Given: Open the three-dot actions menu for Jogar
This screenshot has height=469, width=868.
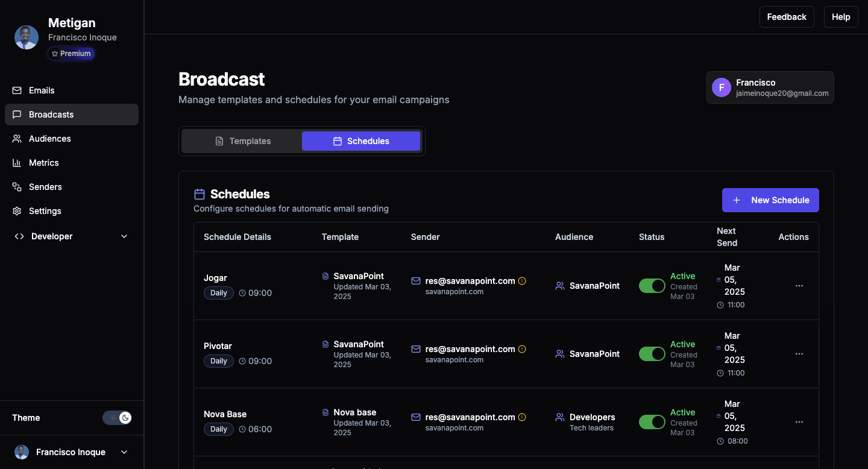Looking at the screenshot, I should (x=799, y=286).
